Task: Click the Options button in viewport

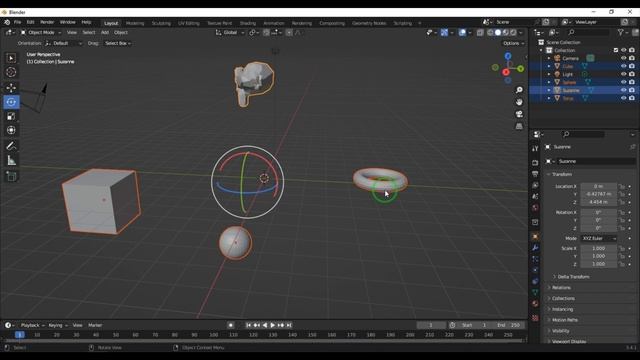Action: (513, 43)
